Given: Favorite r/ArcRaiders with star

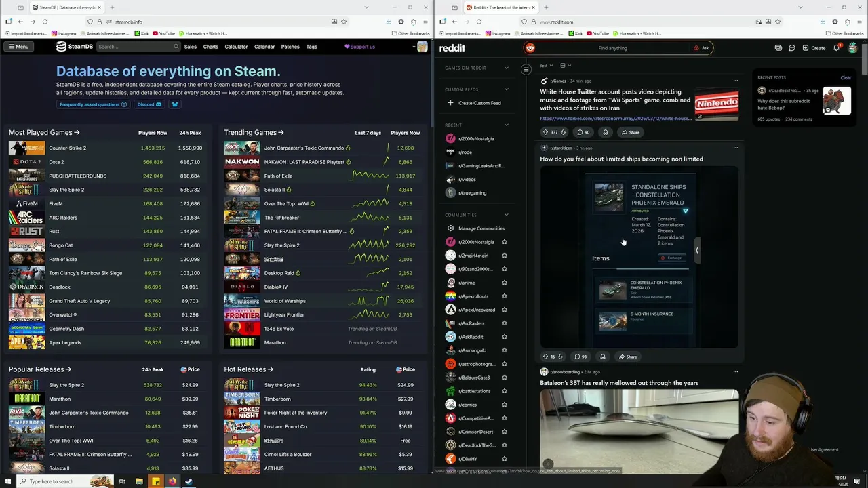Looking at the screenshot, I should (504, 323).
